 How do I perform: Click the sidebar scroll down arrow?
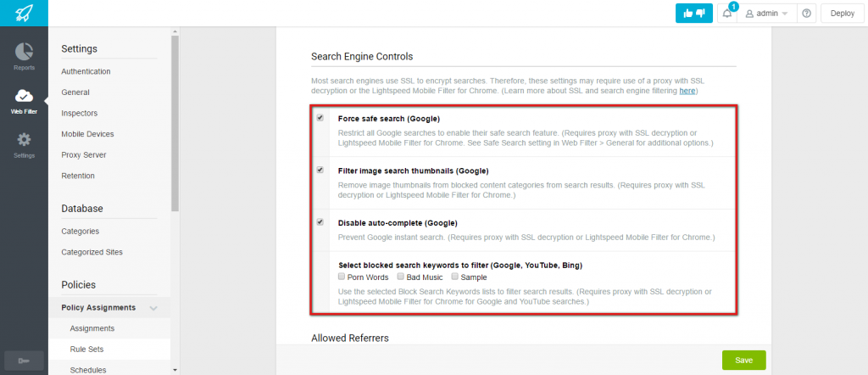175,369
